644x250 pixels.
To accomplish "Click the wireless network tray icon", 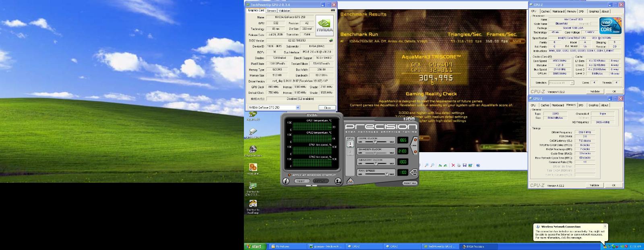I will pyautogui.click(x=606, y=246).
